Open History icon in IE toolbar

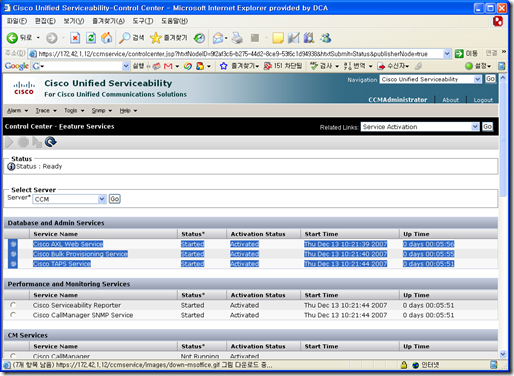point(199,38)
